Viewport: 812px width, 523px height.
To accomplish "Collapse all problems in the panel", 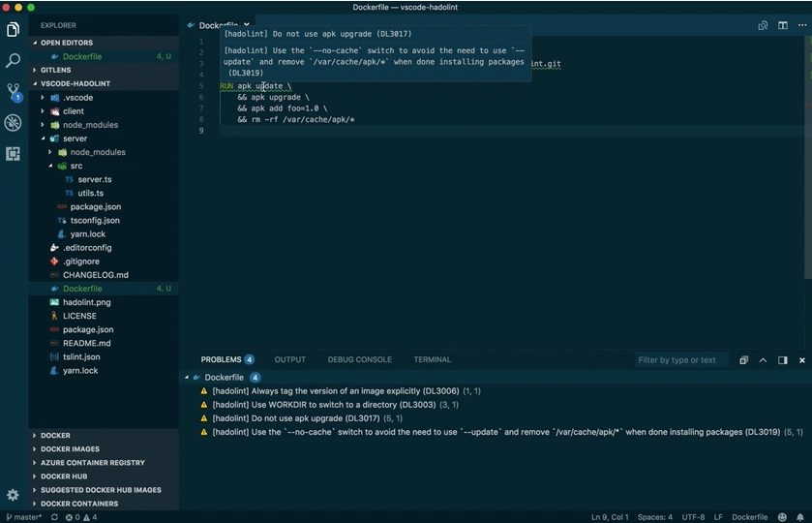I will [743, 360].
